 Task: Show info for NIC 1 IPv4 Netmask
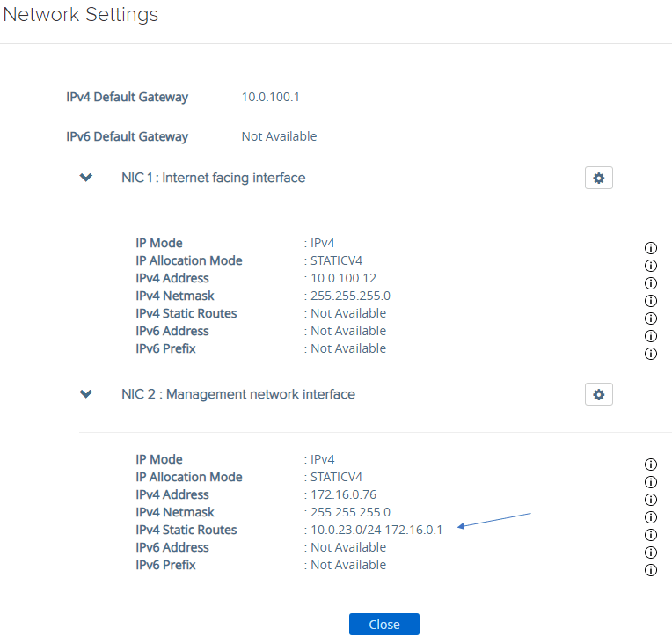(651, 301)
